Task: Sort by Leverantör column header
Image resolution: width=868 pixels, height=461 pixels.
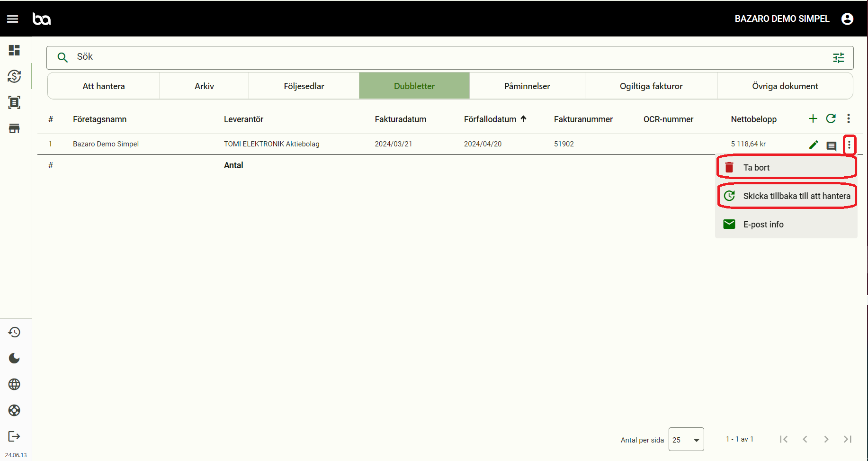Action: (x=243, y=119)
